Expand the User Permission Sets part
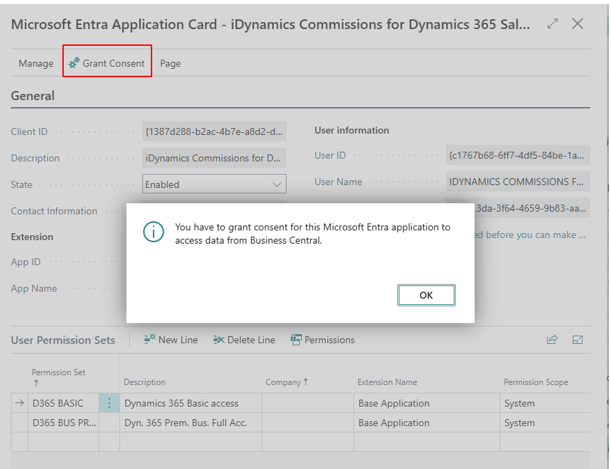The image size is (611, 469). (x=577, y=340)
